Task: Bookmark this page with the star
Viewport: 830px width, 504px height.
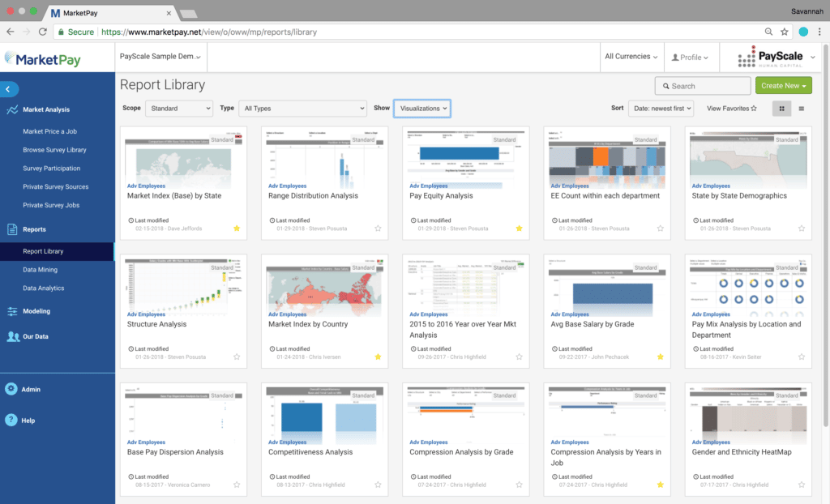Action: (785, 32)
